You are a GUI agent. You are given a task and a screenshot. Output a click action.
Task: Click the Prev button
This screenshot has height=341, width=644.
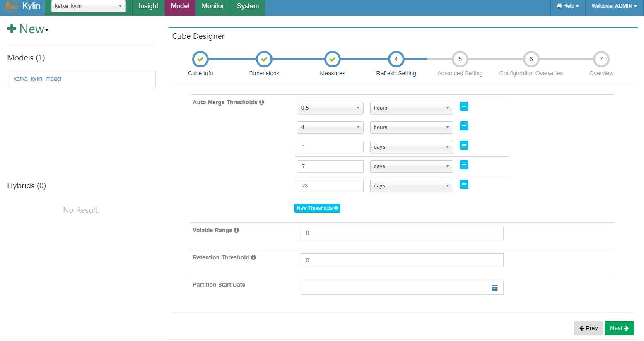pos(589,328)
